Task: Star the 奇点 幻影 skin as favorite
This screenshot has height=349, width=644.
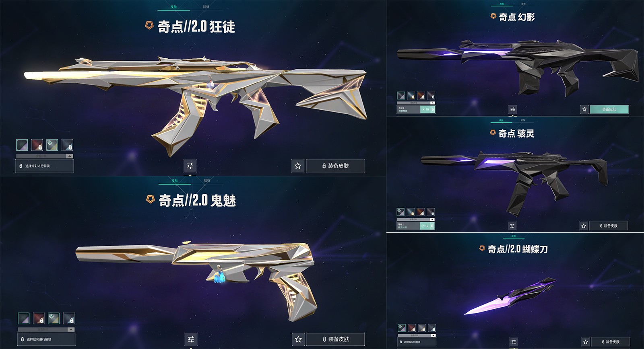Action: tap(584, 109)
